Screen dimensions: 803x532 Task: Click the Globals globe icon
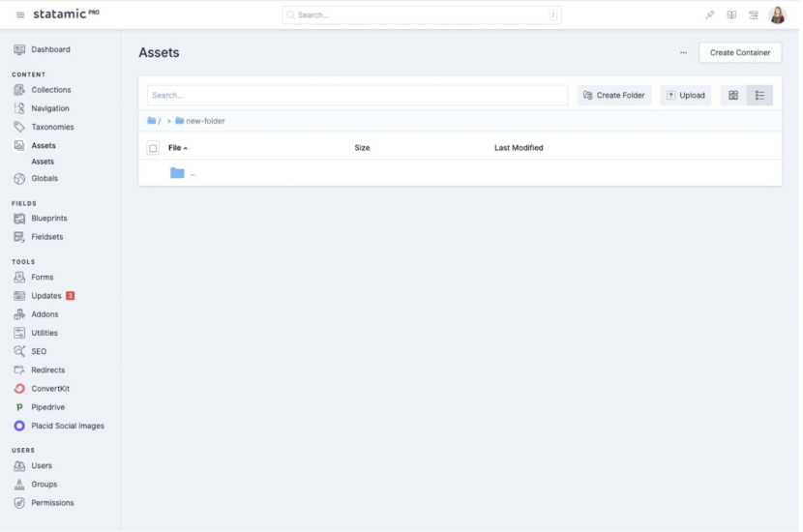[x=19, y=178]
